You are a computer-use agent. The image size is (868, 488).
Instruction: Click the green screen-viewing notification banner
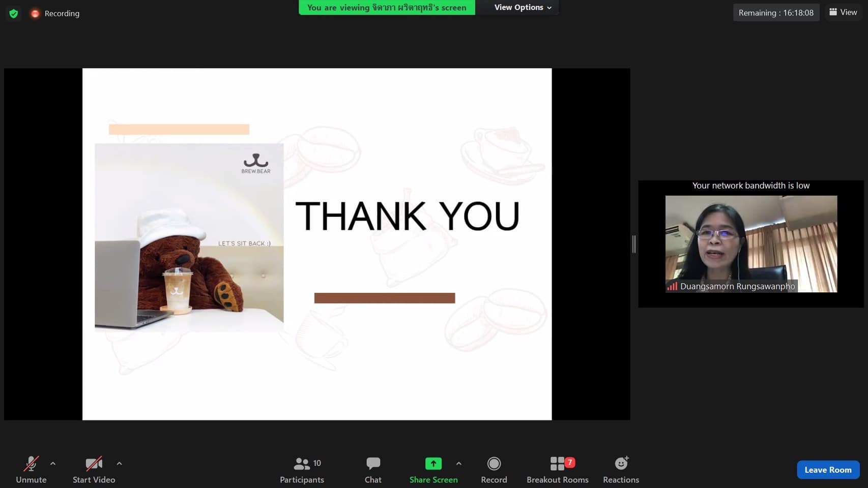pos(387,8)
